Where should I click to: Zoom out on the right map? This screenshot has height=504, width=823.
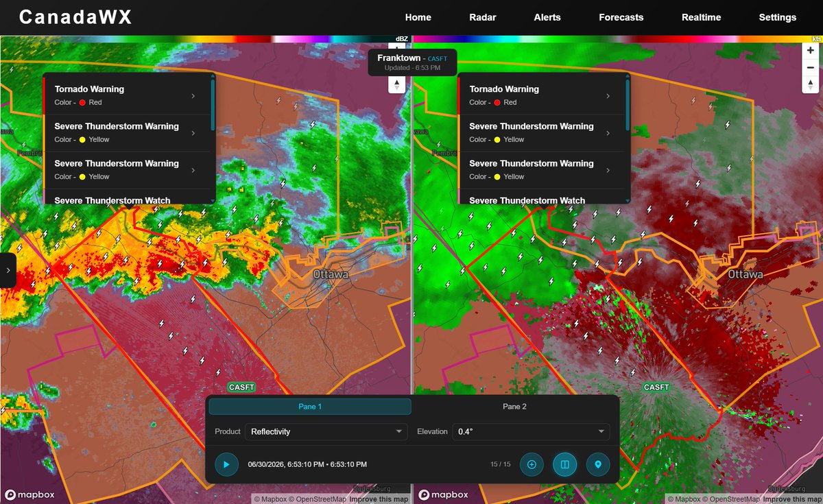click(x=811, y=67)
